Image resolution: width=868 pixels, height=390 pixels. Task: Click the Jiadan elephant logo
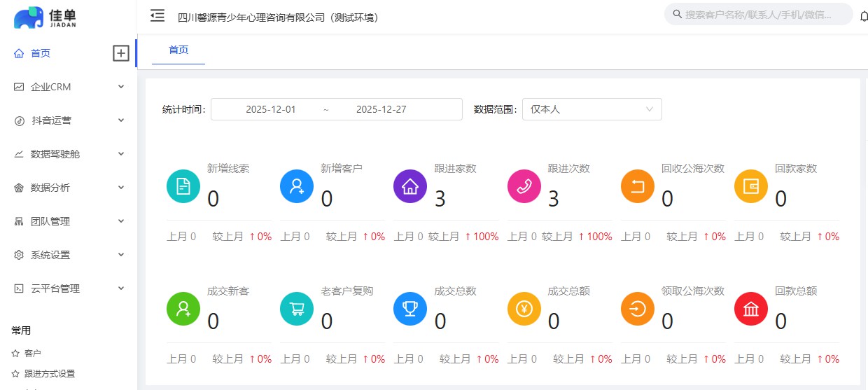45,18
